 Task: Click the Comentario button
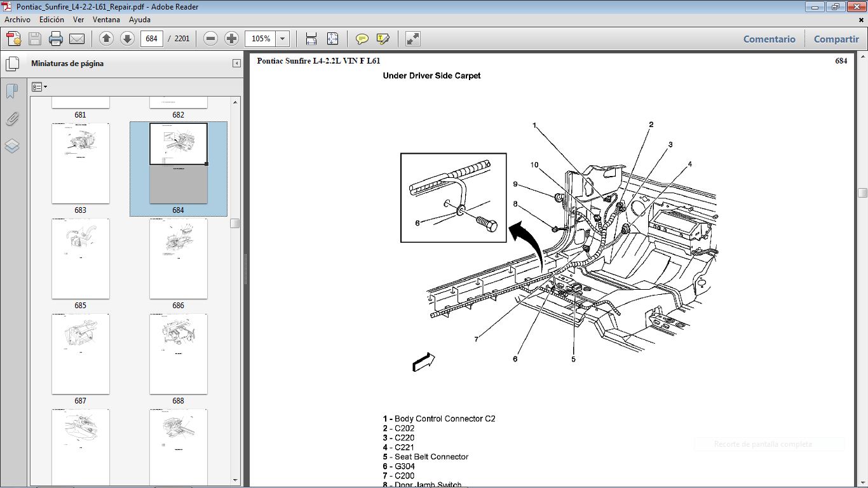point(769,39)
